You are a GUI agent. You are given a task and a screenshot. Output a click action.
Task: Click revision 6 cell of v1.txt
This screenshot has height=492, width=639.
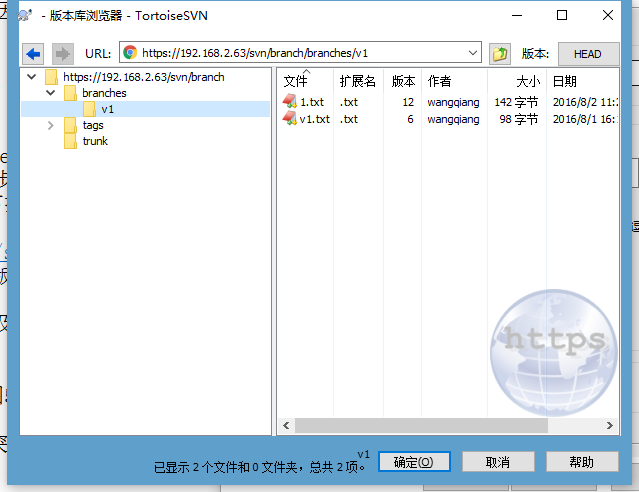(410, 119)
